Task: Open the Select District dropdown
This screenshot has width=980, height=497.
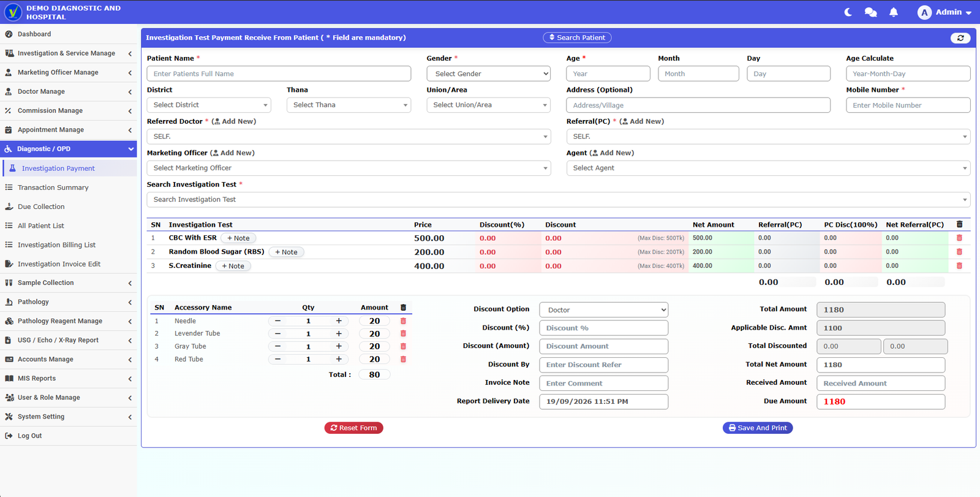Action: (x=209, y=105)
